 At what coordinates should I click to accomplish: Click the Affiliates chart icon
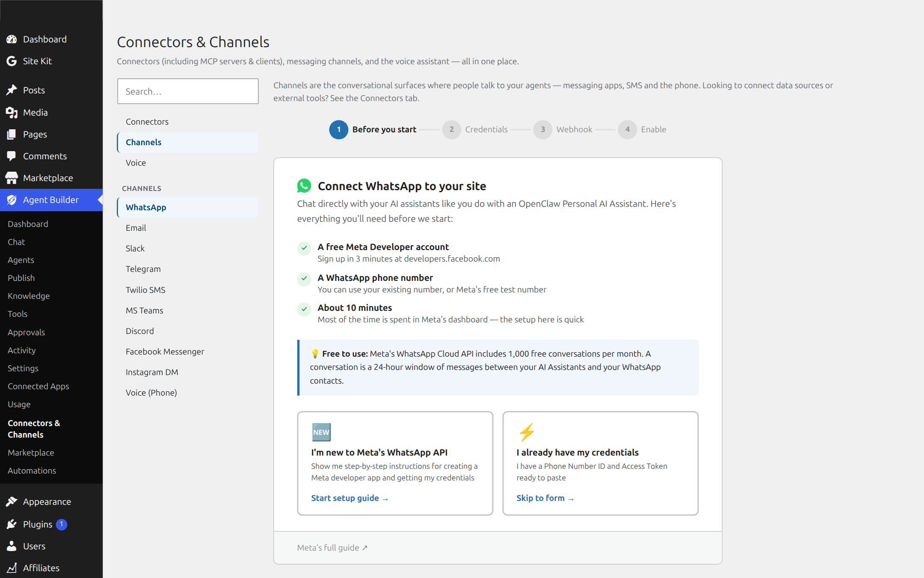[x=12, y=568]
